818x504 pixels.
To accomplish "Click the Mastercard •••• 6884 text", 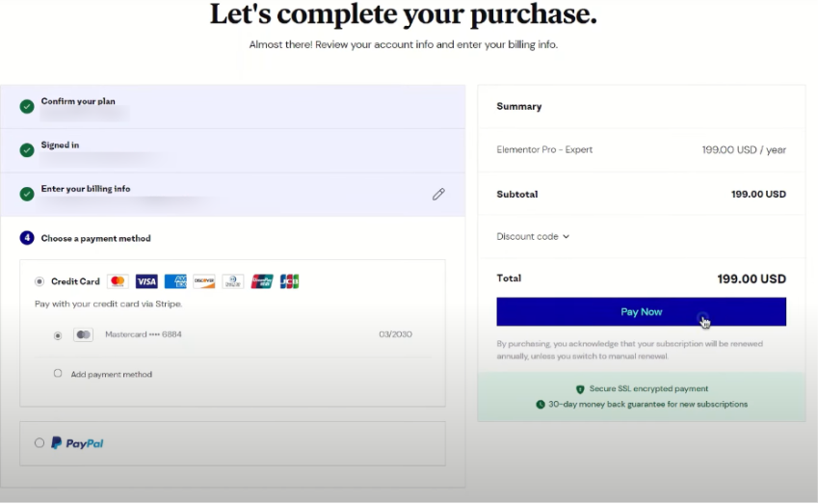I will 144,334.
